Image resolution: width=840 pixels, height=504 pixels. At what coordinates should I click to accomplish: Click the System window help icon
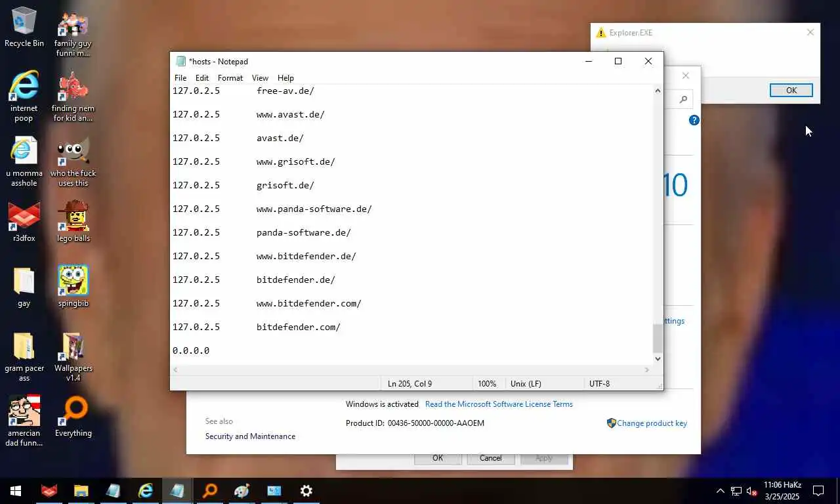pyautogui.click(x=694, y=120)
